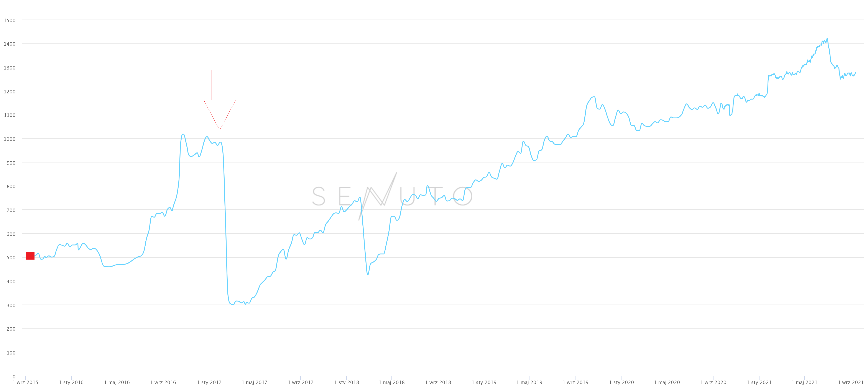Click the 500 y-axis value label

tap(11, 258)
